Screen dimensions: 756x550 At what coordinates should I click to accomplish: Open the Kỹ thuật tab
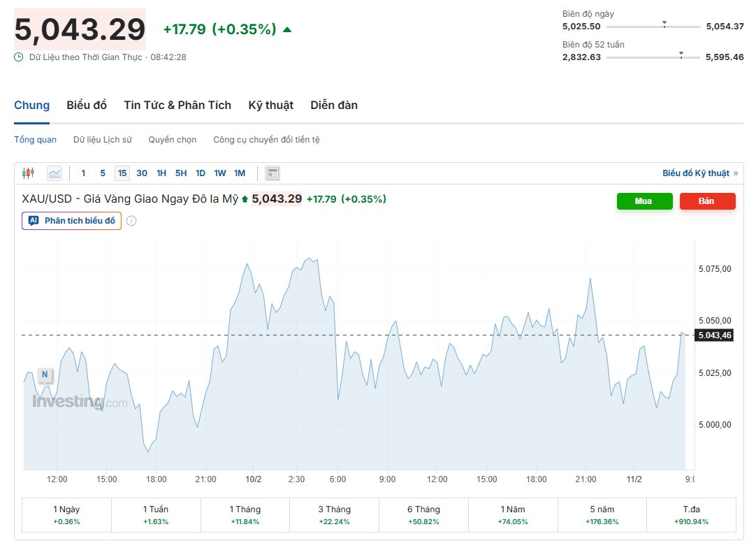click(270, 106)
